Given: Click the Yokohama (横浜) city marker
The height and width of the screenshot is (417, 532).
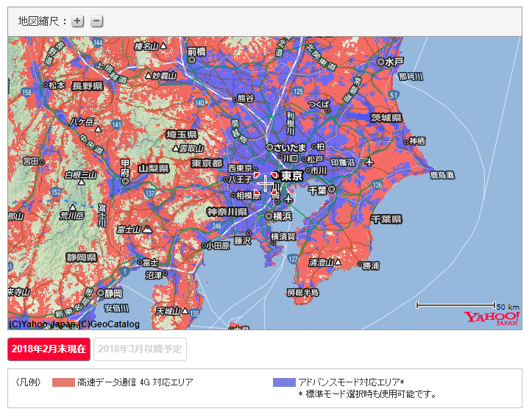Looking at the screenshot, I should point(269,216).
